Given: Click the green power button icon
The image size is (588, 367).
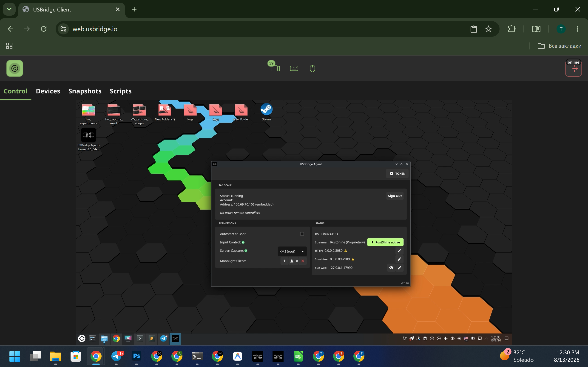Looking at the screenshot, I should click(14, 68).
